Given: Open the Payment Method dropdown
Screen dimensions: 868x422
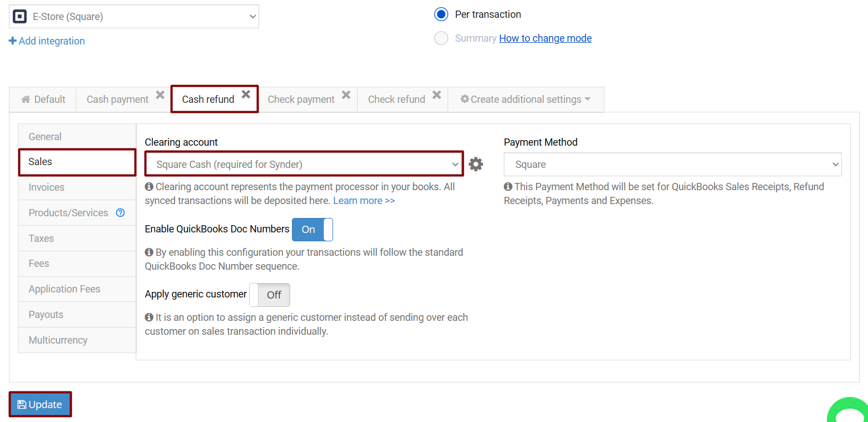Looking at the screenshot, I should pyautogui.click(x=672, y=165).
